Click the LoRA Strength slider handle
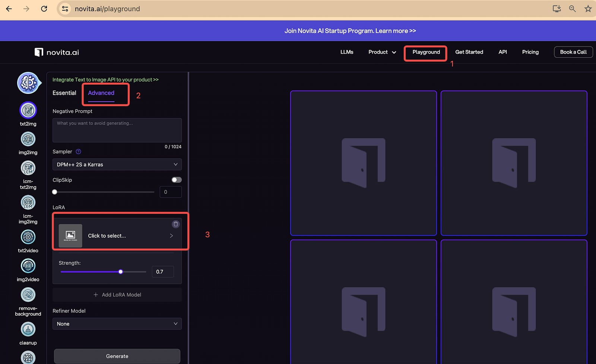Screen dimensions: 596x364 pyautogui.click(x=121, y=272)
